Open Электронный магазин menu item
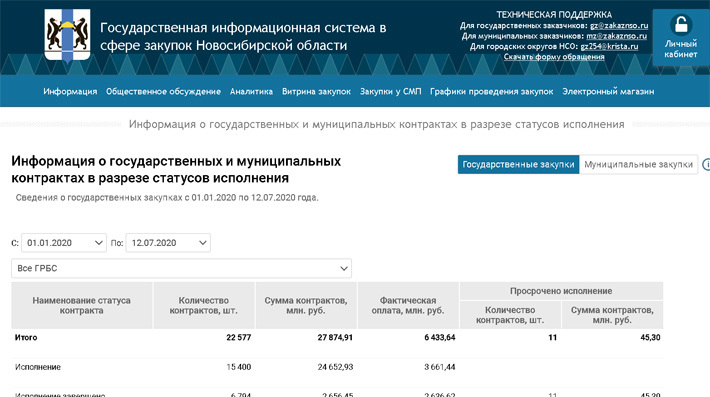Screen dimensions: 710x397 608,91
